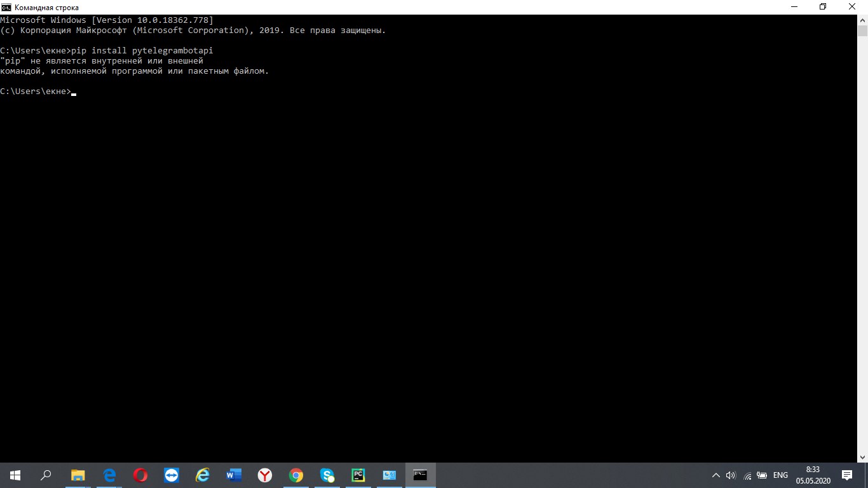Image resolution: width=868 pixels, height=488 pixels.
Task: Open the clock and calendar flyout
Action: [813, 475]
